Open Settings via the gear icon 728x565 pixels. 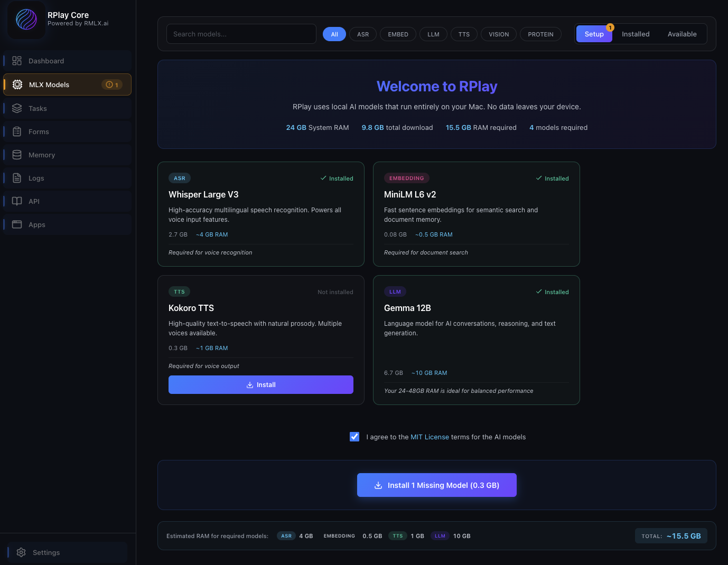click(21, 552)
